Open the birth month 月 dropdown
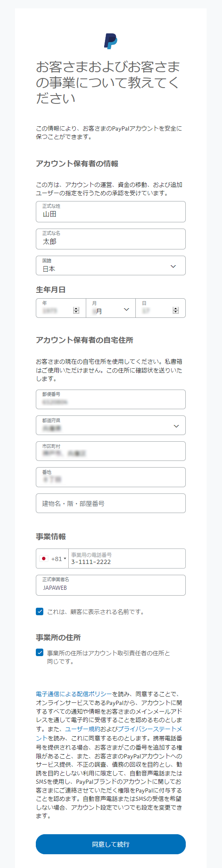This screenshot has height=868, width=222. pos(111,308)
